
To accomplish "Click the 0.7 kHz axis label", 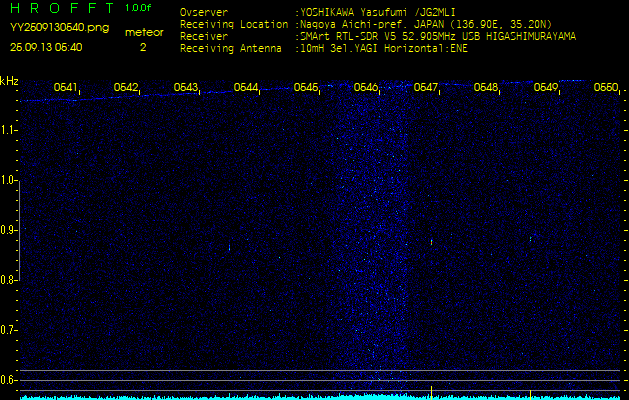I will click(x=7, y=330).
